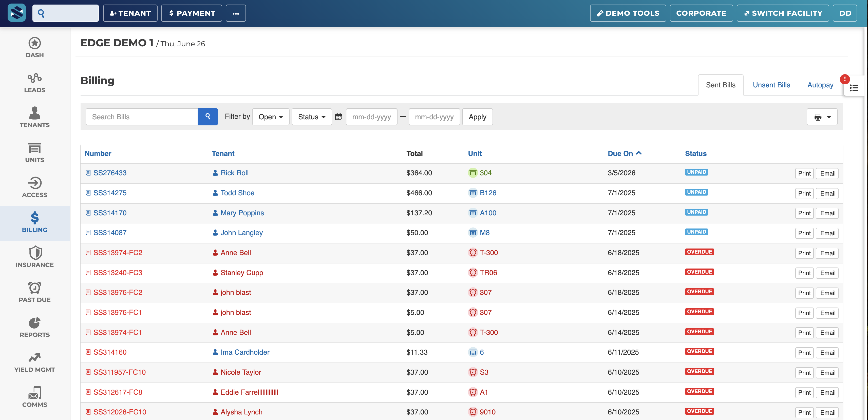This screenshot has height=420, width=868.
Task: Click the bill search magnifier icon
Action: (207, 117)
